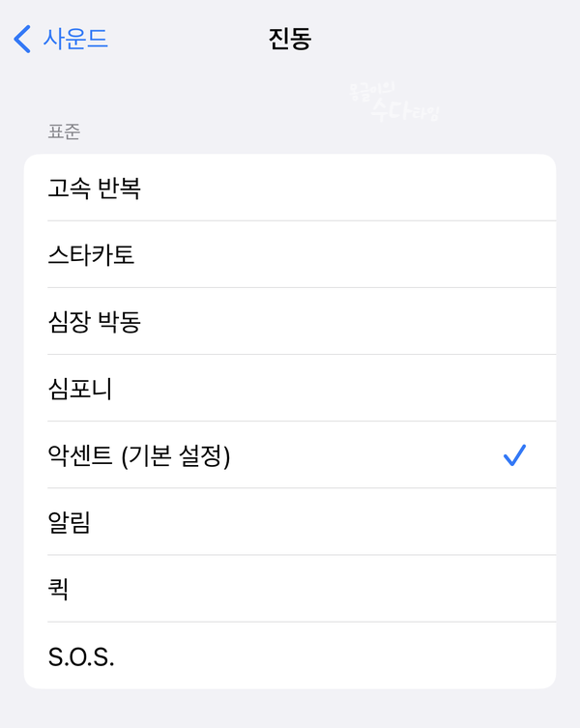Select the 퀵 vibration option
Image resolution: width=580 pixels, height=728 pixels.
point(290,589)
